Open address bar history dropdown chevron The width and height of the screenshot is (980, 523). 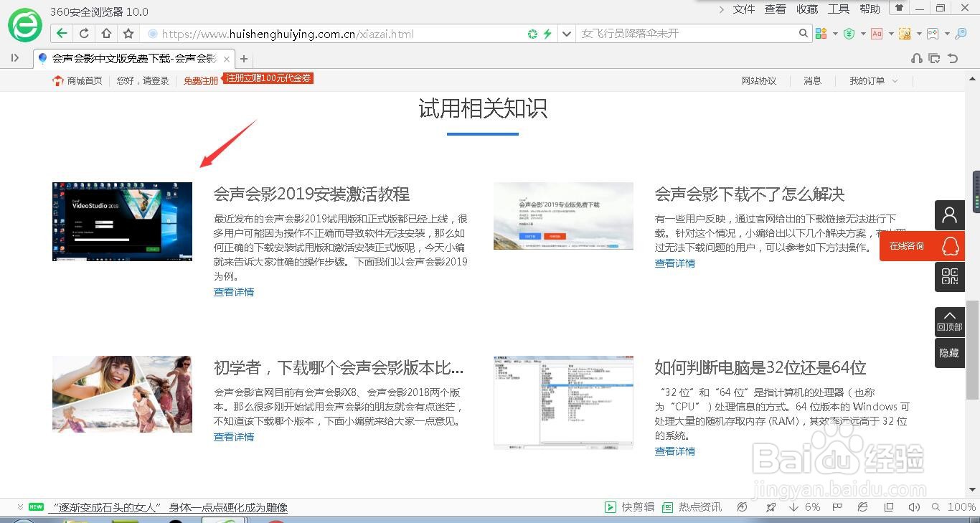566,34
